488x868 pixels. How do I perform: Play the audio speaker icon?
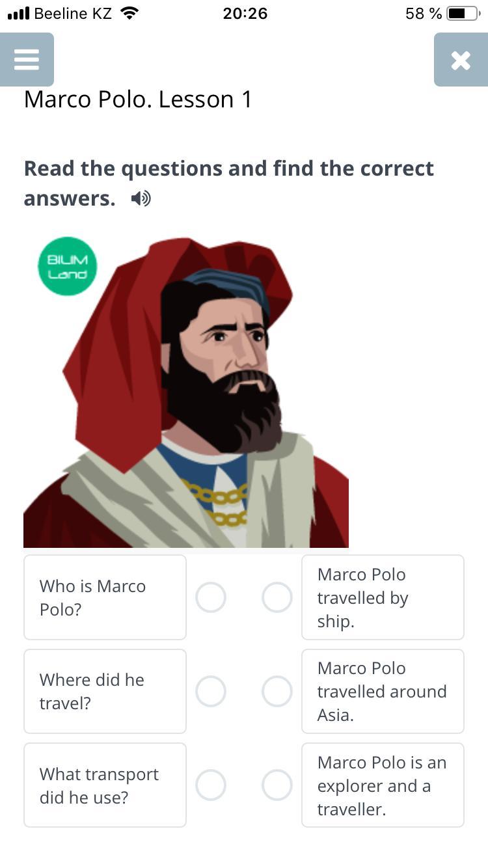pos(141,198)
